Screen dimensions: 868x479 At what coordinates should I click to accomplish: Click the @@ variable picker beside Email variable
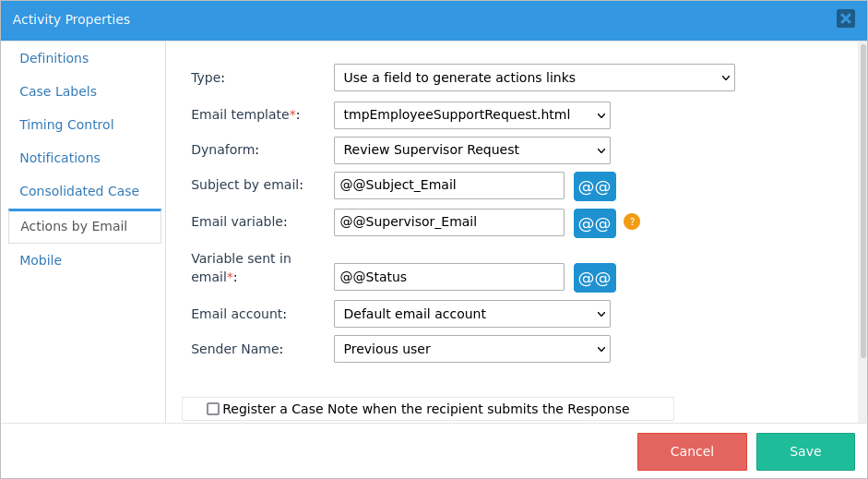(594, 223)
